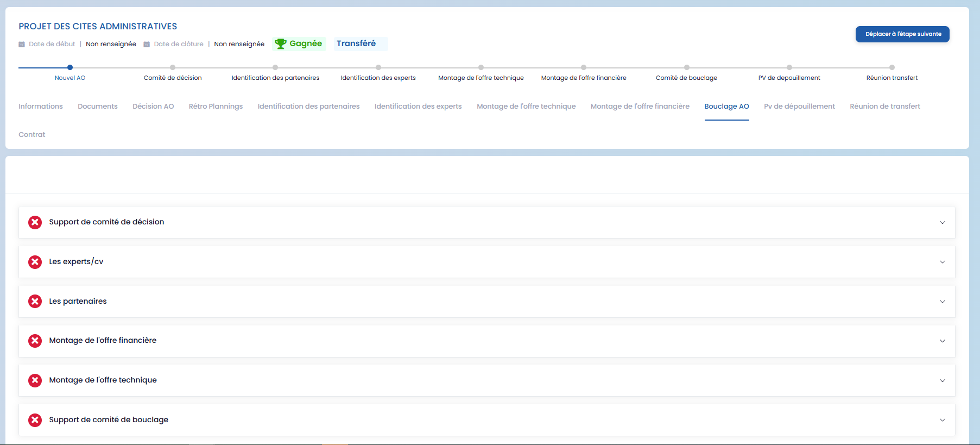The image size is (980, 445).
Task: Click the green trophy Gagnée icon
Action: [x=280, y=43]
